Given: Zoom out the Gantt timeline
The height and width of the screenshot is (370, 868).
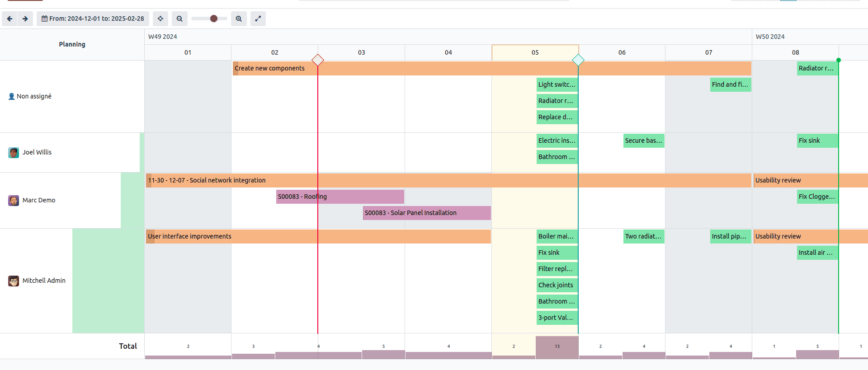Looking at the screenshot, I should 179,19.
